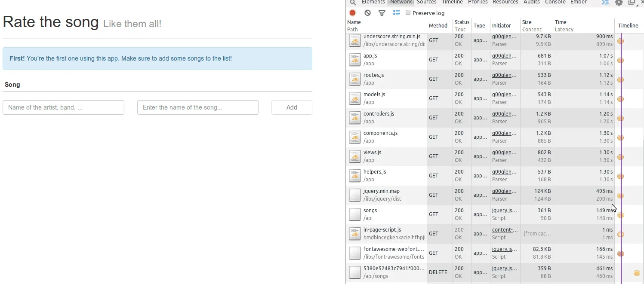
Task: Open DevTools settings gear icon
Action: coord(619,2)
